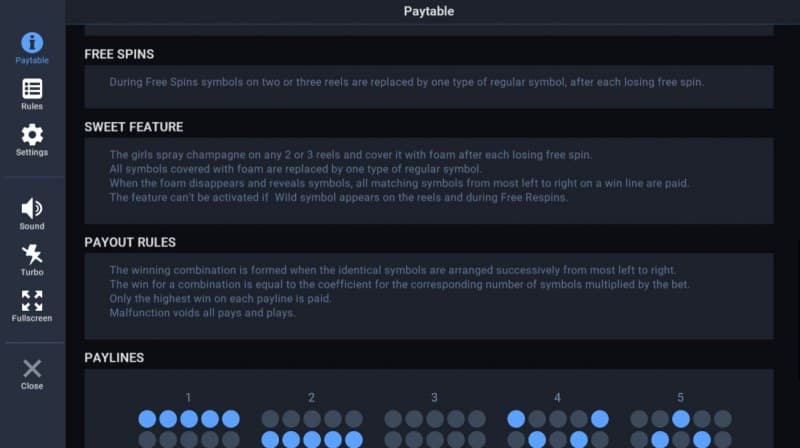
Task: Close the paytable with X icon
Action: pos(32,368)
